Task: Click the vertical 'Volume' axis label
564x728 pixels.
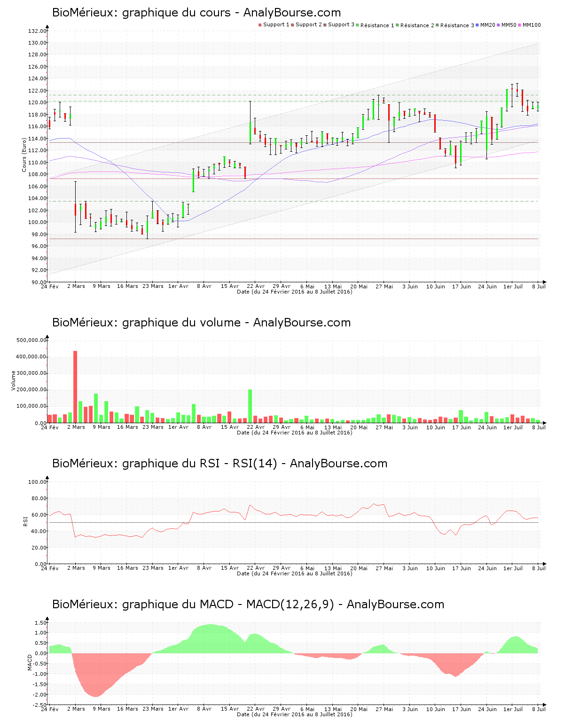Action: [x=13, y=380]
